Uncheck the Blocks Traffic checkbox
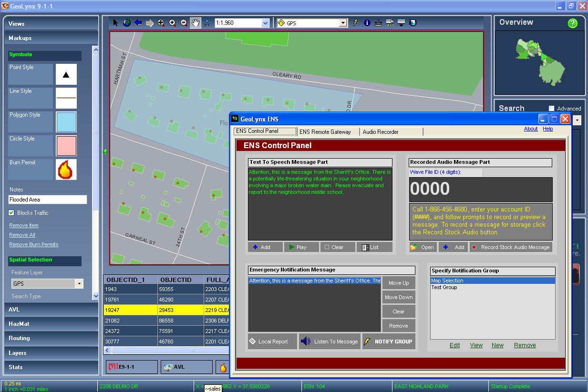 coord(11,213)
